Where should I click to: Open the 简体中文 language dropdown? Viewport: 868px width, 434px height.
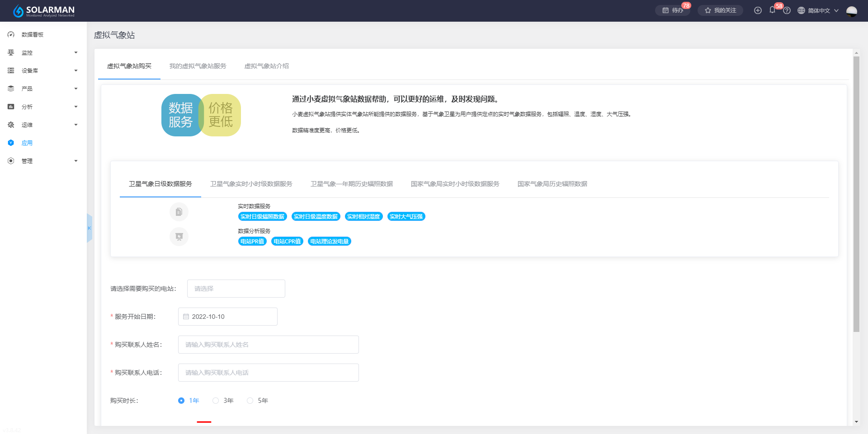tap(818, 10)
